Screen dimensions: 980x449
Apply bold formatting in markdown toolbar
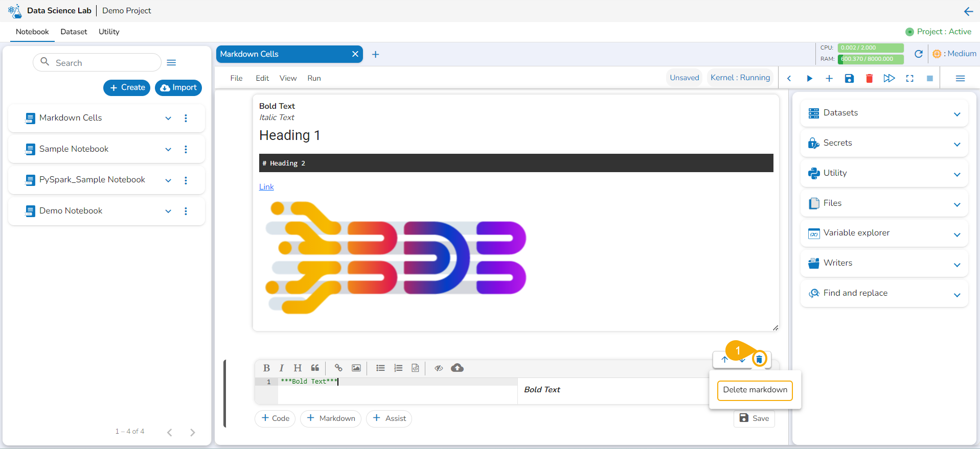tap(266, 368)
